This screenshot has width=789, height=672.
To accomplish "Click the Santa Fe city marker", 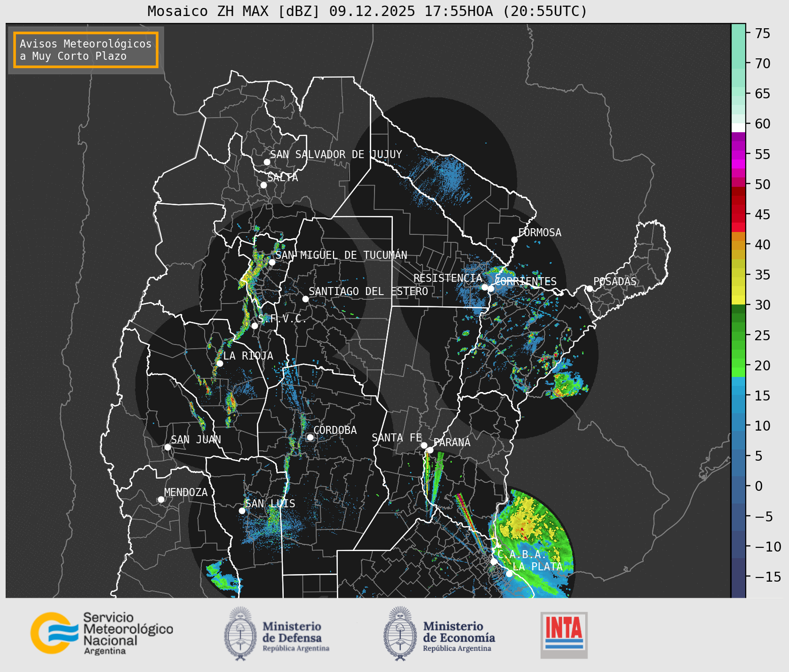I will point(423,445).
